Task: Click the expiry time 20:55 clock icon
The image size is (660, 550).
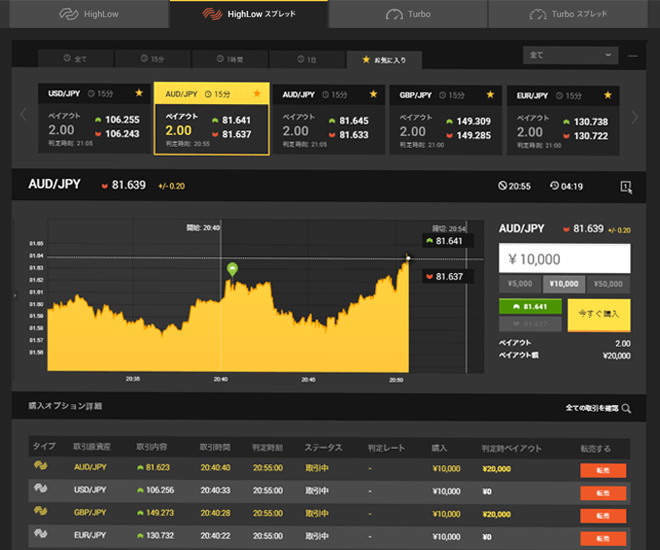Action: click(502, 186)
